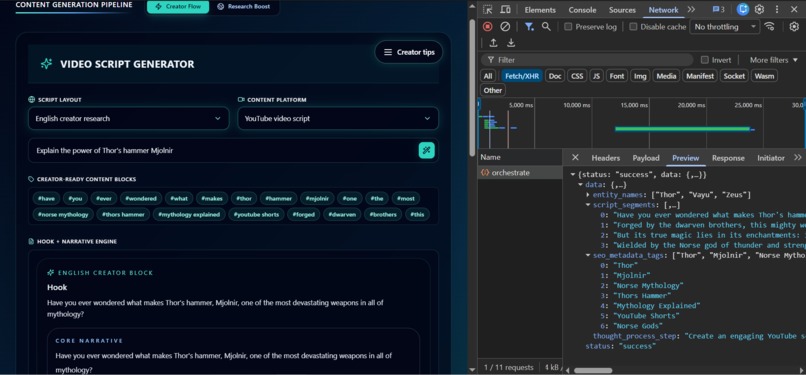Open the No throttling dropdown
Screen dimensions: 806x375
click(x=725, y=27)
